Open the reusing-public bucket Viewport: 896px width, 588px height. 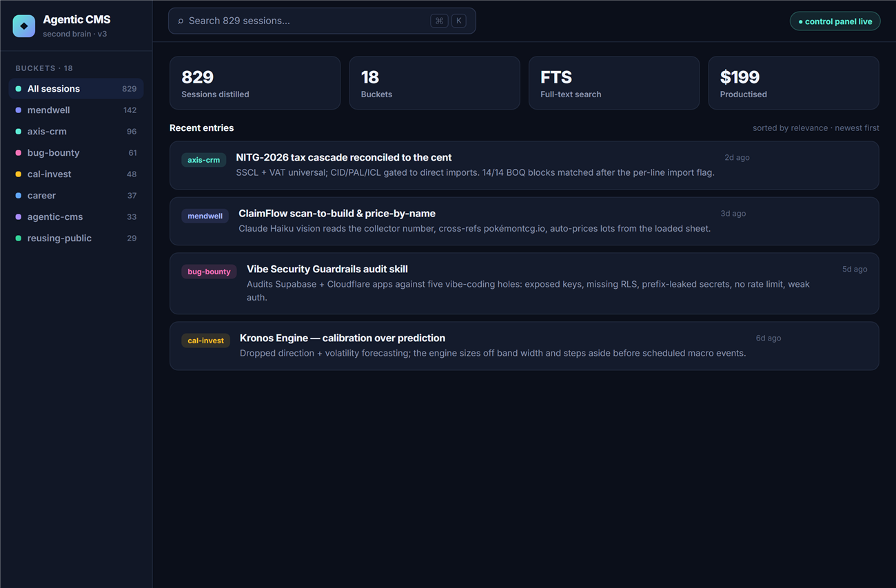point(76,239)
